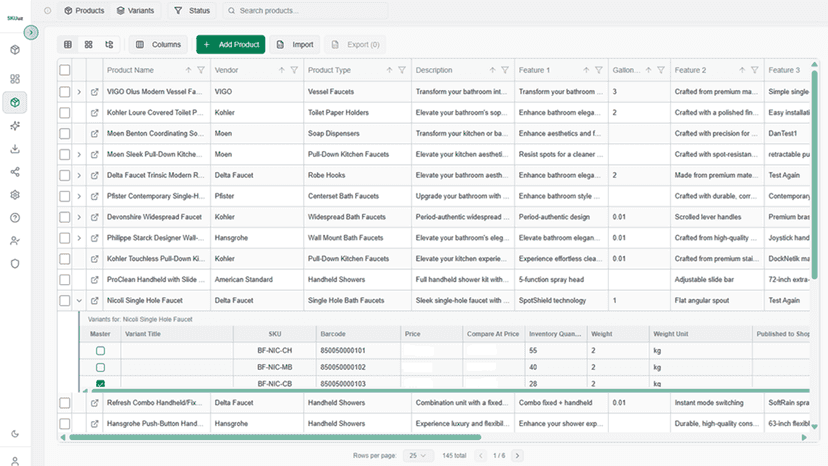The height and width of the screenshot is (466, 828).
Task: Filter the Product Type column funnel icon
Action: 402,70
